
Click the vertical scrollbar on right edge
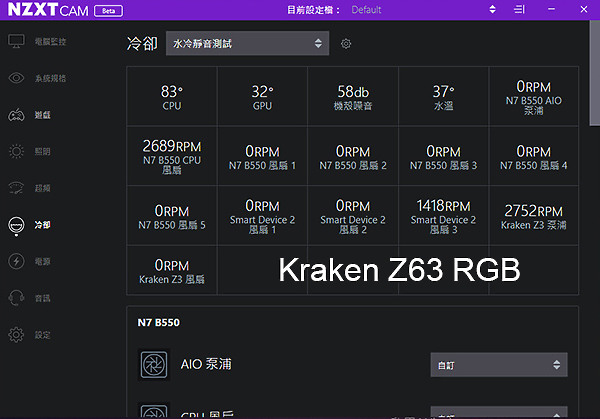coord(595,73)
